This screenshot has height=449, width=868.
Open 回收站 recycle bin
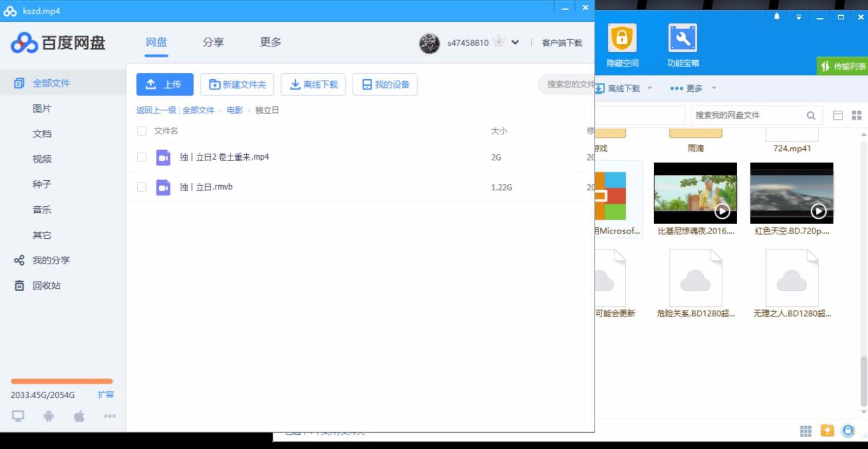[x=37, y=286]
